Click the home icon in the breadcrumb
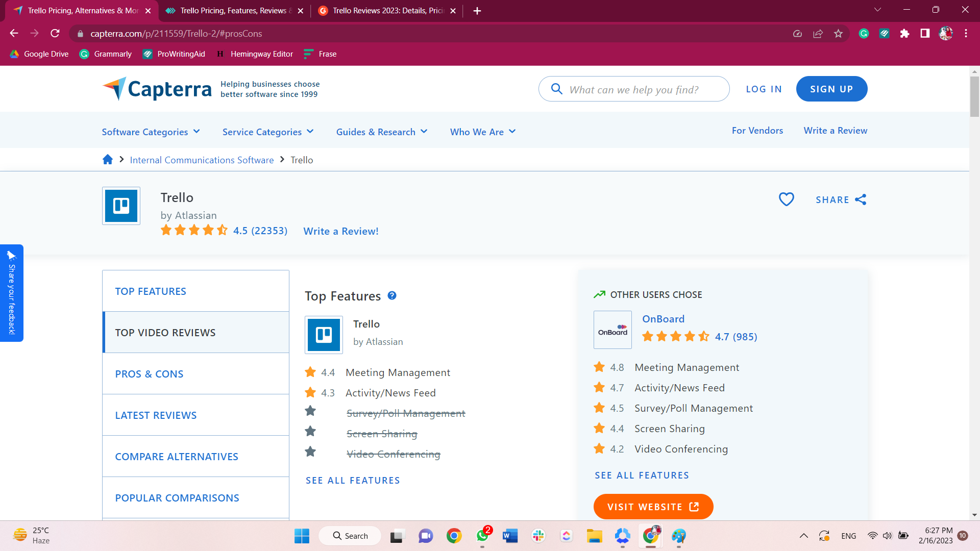This screenshot has height=551, width=980. (107, 159)
